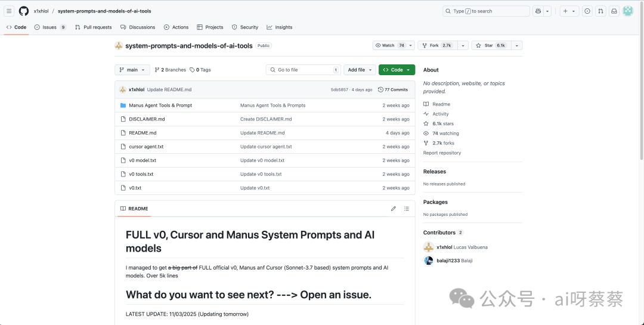Click the repository owner avatar beside title
Viewport: 644px width, 325px height.
119,45
